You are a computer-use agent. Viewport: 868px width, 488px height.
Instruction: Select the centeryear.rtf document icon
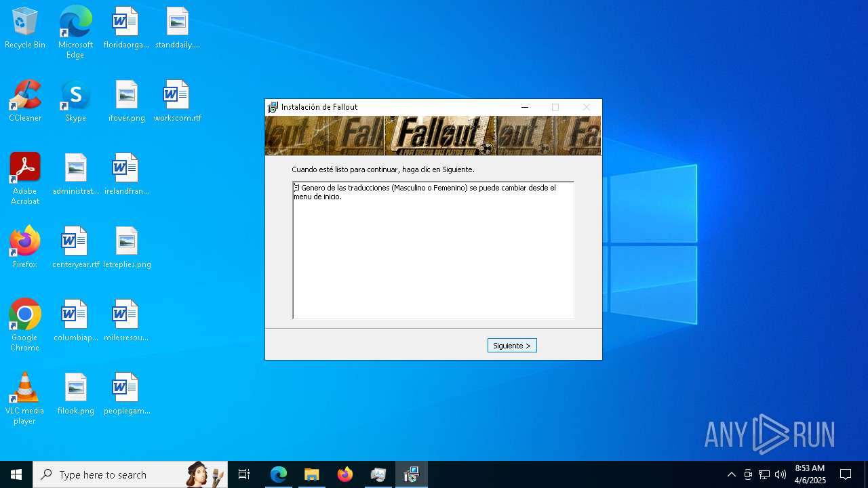[75, 248]
